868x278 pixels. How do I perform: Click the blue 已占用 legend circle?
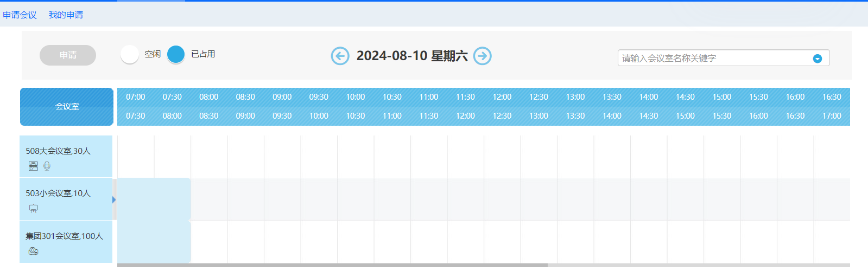(x=176, y=54)
